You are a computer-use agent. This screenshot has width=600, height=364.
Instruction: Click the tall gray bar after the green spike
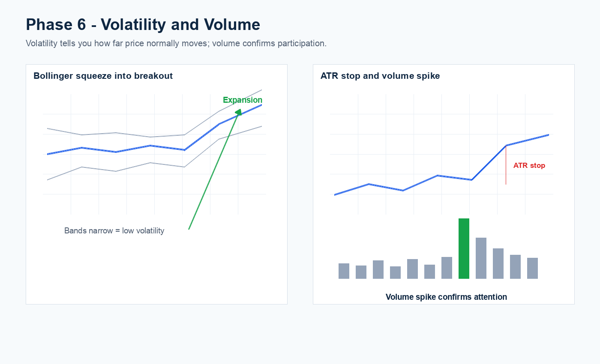coord(481,258)
